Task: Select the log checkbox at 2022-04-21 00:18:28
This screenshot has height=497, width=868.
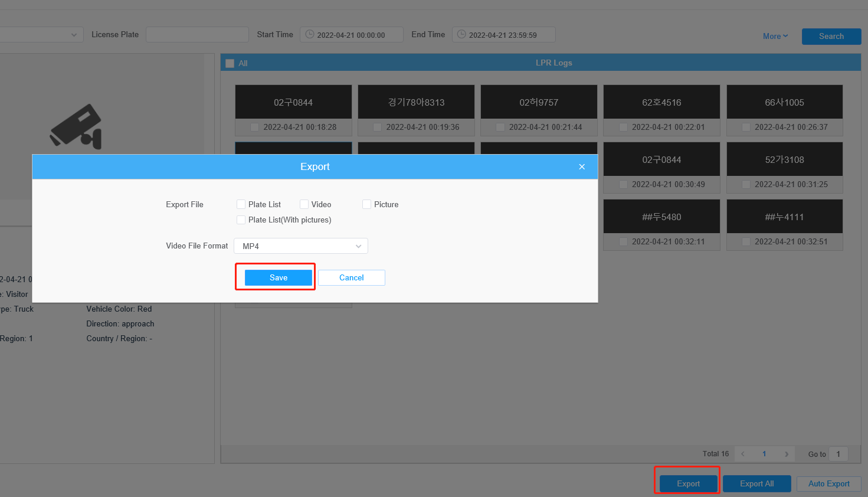Action: coord(254,127)
